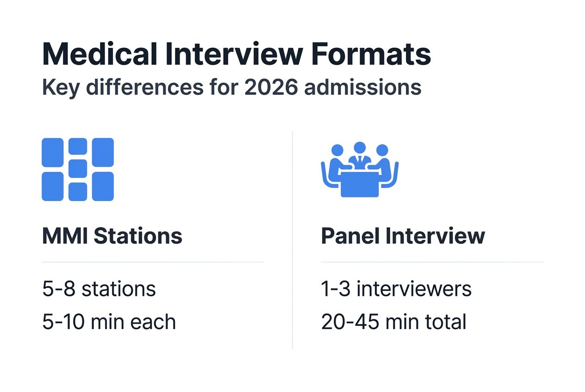Click the table in the panel interview icon
Image resolution: width=585 pixels, height=392 pixels.
click(x=360, y=183)
